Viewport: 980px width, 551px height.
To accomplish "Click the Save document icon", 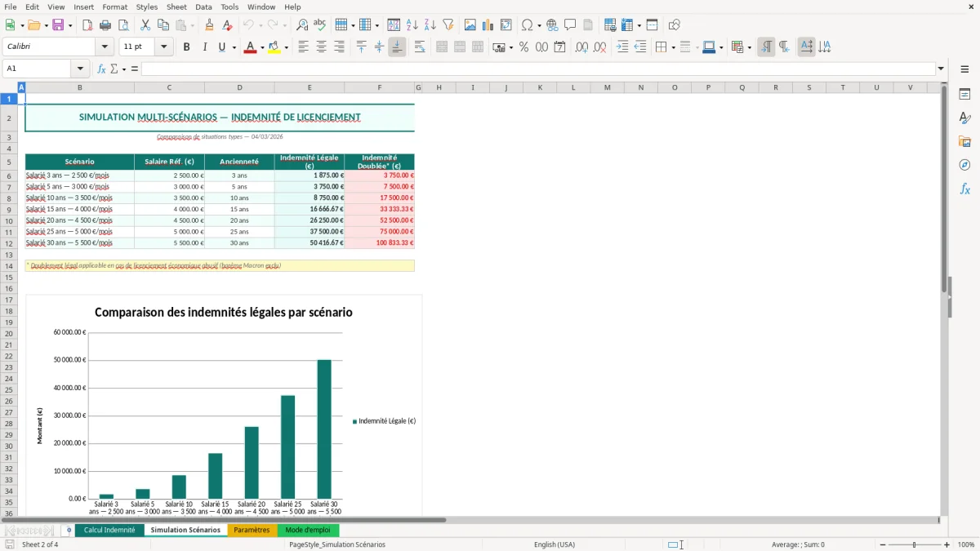I will (58, 25).
